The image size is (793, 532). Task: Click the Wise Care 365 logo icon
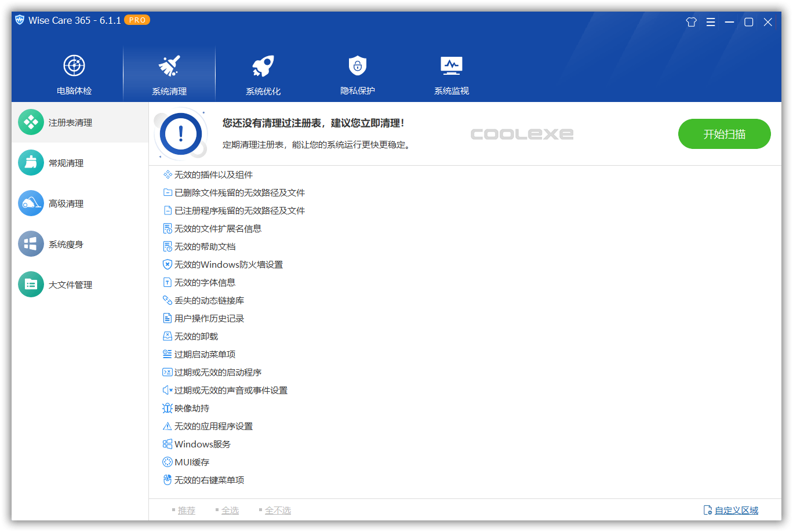pyautogui.click(x=20, y=20)
